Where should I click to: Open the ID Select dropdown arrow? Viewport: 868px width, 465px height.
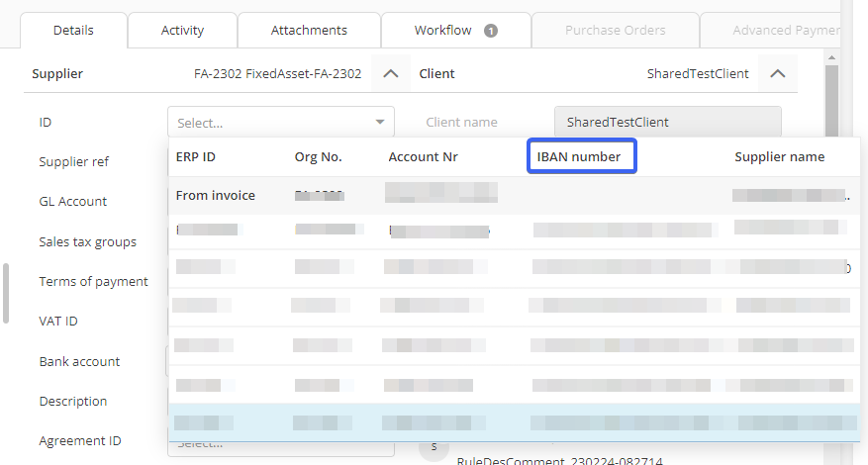pos(380,123)
